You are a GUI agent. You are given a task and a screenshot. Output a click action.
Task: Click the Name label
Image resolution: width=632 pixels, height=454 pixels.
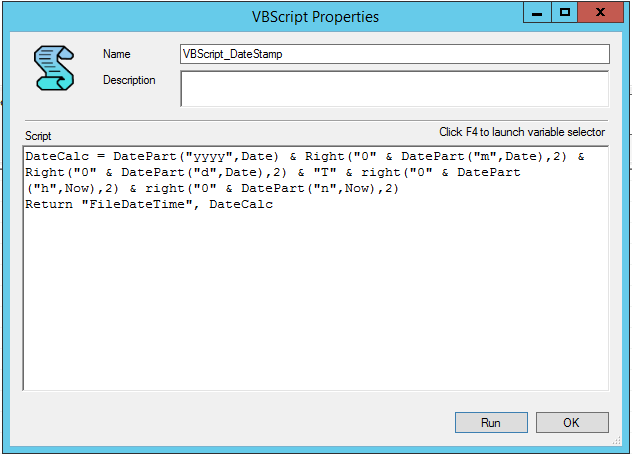click(116, 54)
